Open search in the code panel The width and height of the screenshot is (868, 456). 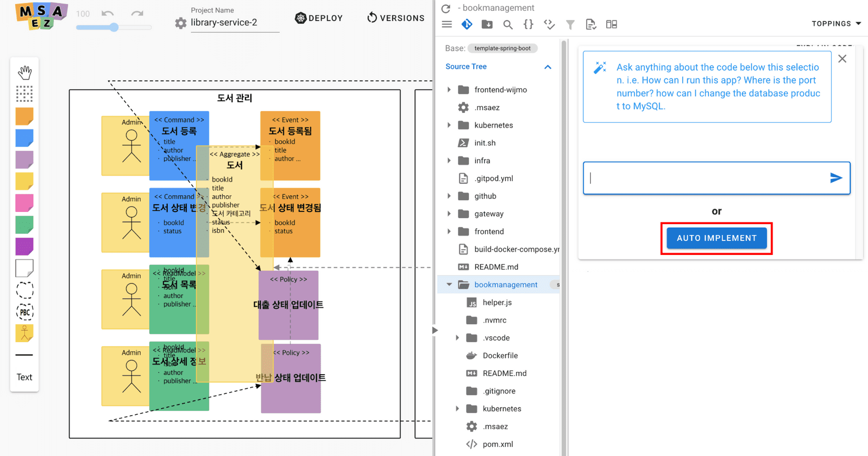click(508, 24)
